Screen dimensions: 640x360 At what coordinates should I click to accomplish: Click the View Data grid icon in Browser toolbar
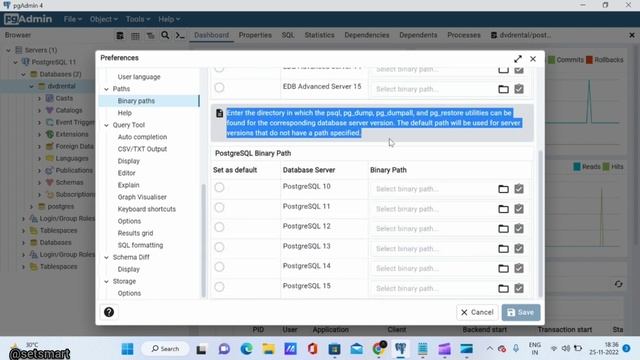[x=135, y=36]
